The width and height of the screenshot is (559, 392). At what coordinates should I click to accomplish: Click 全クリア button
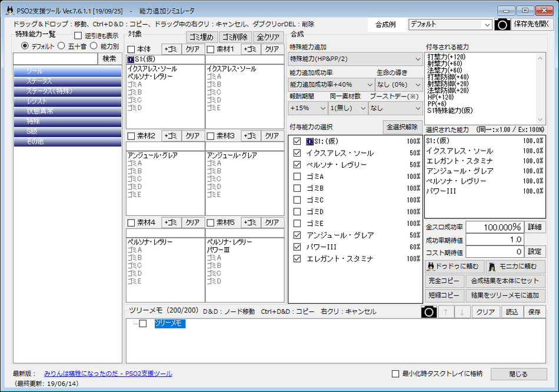[x=268, y=37]
